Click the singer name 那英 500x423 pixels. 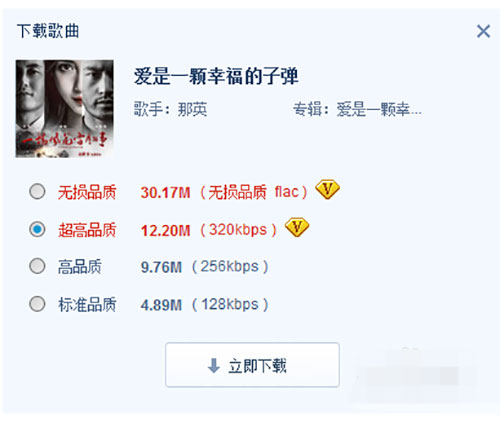pyautogui.click(x=192, y=109)
